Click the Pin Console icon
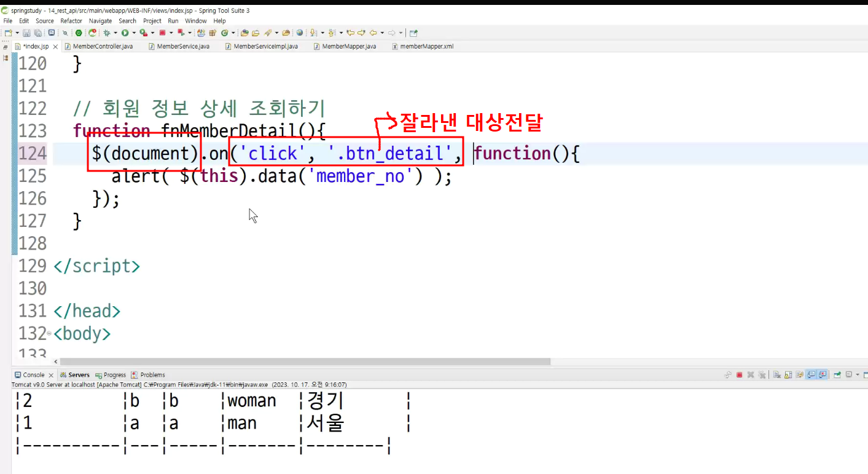This screenshot has width=868, height=474. (837, 374)
